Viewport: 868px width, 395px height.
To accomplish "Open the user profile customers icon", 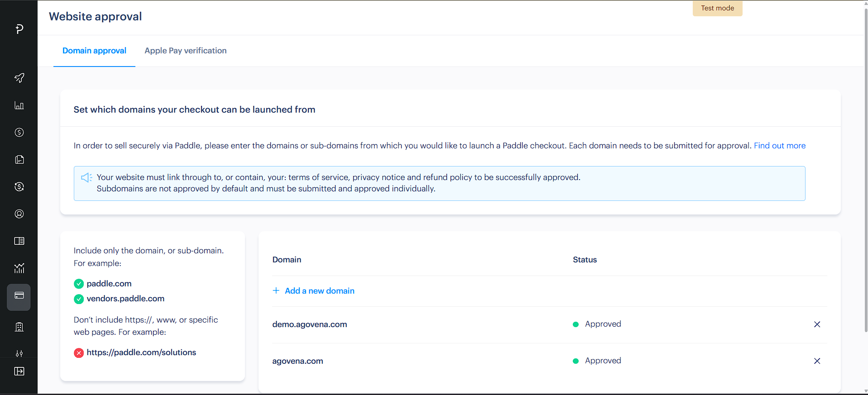I will [x=19, y=214].
